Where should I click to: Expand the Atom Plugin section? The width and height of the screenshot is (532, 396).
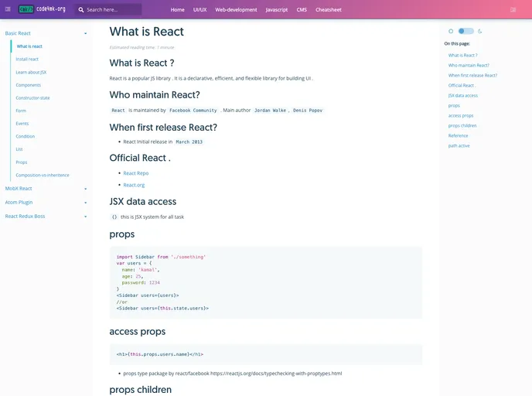coord(85,203)
